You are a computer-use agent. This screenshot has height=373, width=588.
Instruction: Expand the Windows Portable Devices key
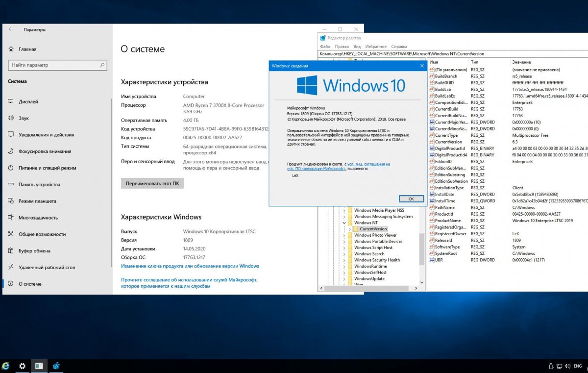tap(344, 241)
